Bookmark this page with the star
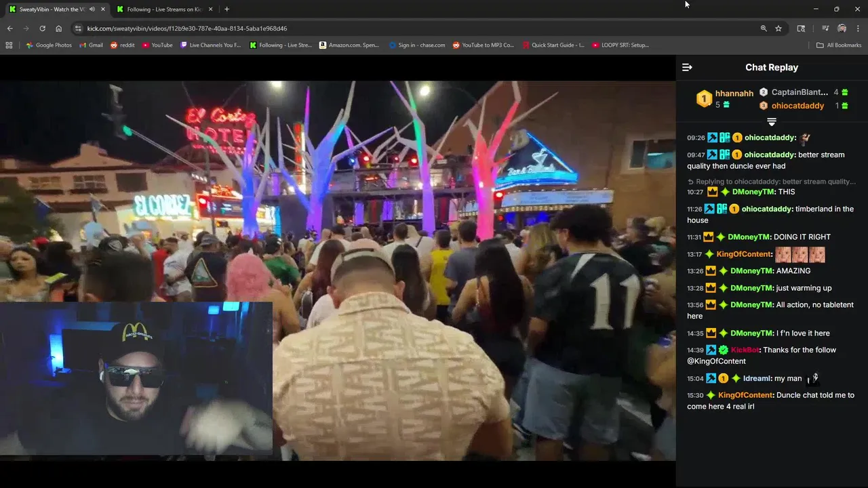This screenshot has height=488, width=868. coord(778,28)
